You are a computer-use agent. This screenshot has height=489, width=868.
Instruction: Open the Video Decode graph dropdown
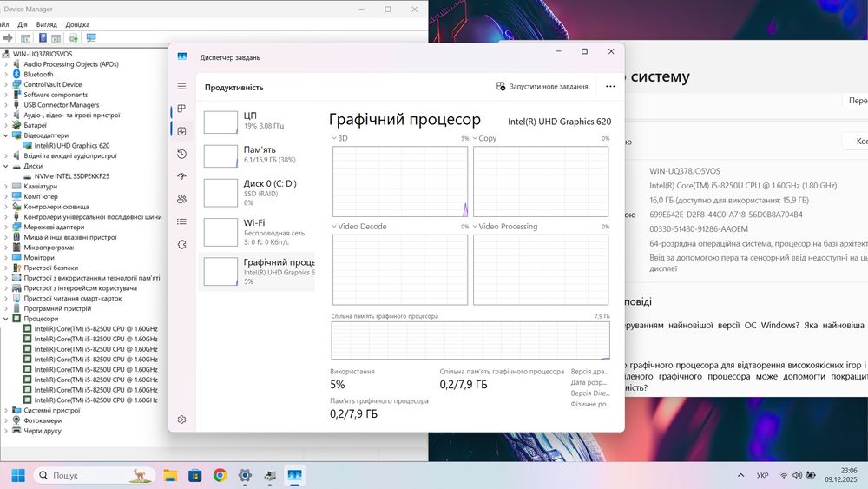(334, 227)
